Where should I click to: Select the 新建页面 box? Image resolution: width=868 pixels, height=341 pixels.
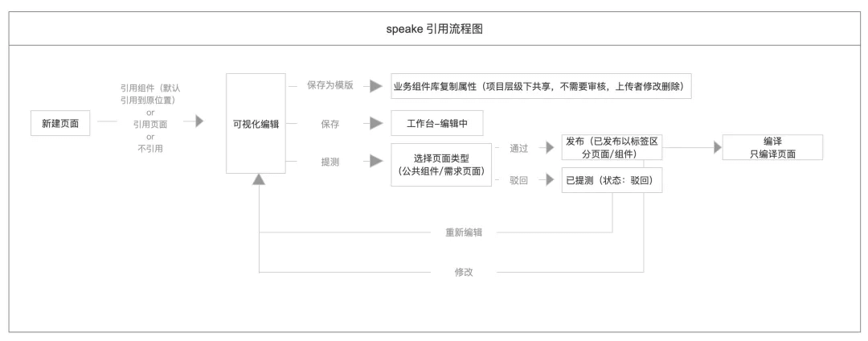click(x=60, y=123)
